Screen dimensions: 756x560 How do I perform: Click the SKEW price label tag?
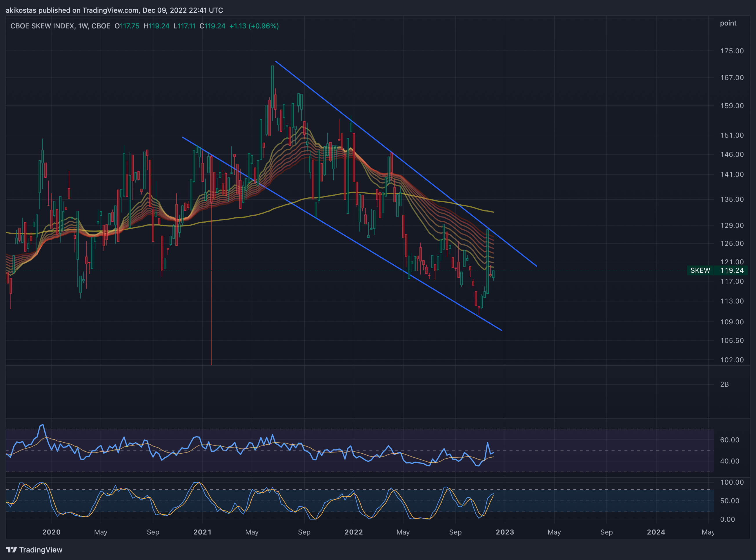(x=700, y=270)
